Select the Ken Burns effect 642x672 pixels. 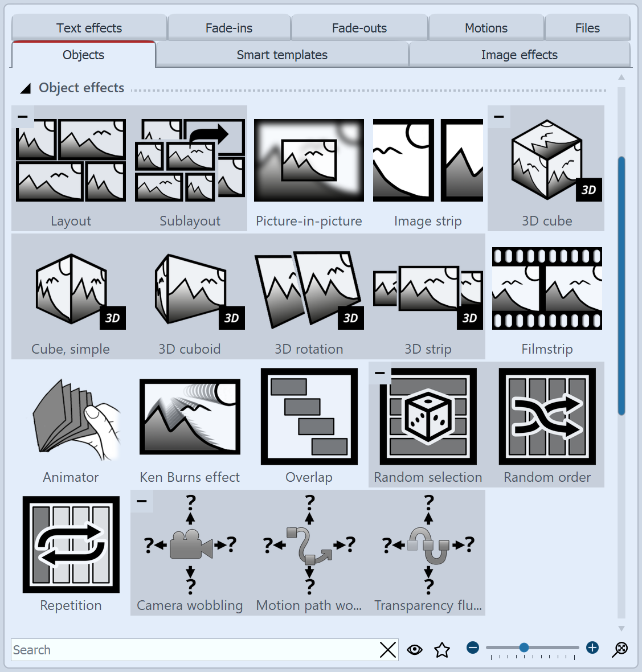(x=189, y=416)
